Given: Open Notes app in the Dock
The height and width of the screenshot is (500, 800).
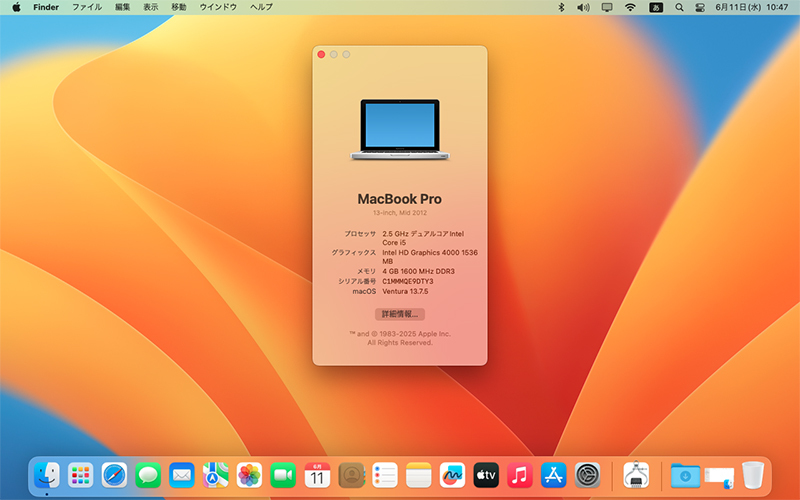Looking at the screenshot, I should [x=418, y=476].
